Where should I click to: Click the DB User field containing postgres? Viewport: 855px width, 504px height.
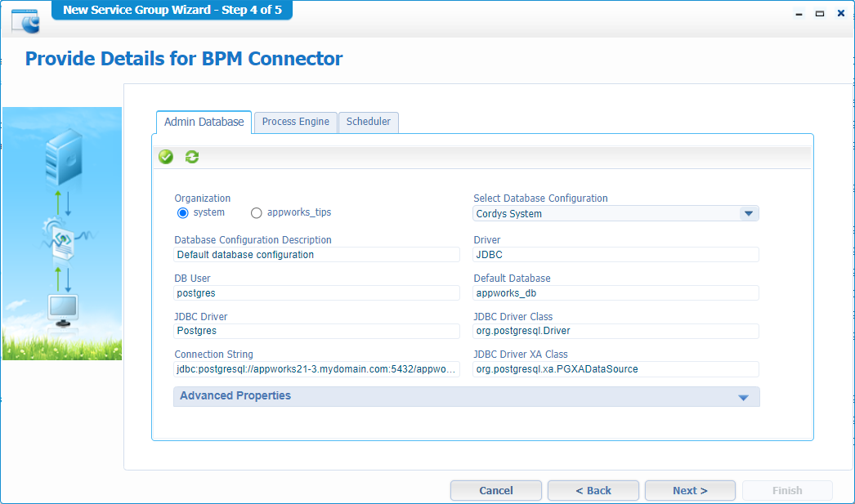317,293
